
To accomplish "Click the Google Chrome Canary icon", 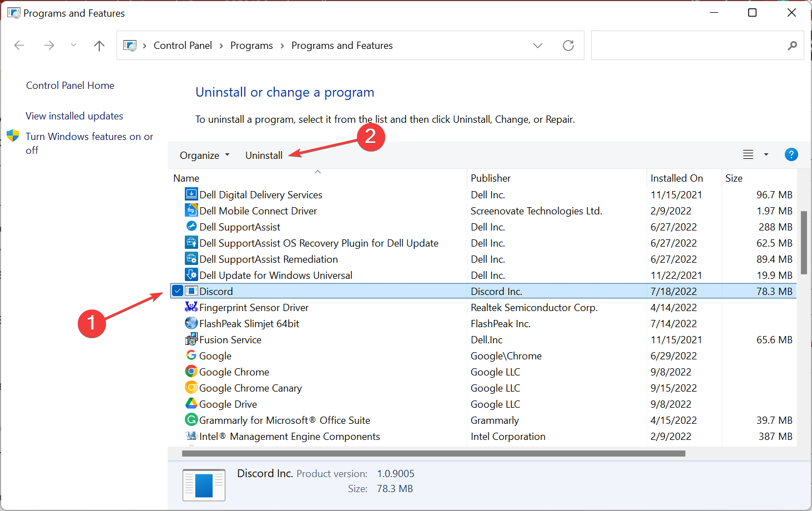I will click(x=191, y=387).
